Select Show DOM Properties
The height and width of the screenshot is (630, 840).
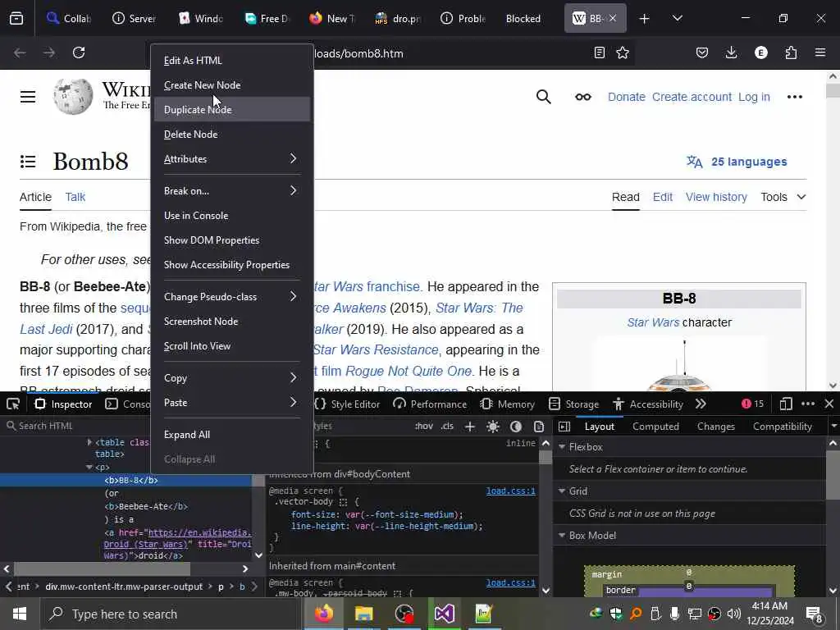point(232,240)
